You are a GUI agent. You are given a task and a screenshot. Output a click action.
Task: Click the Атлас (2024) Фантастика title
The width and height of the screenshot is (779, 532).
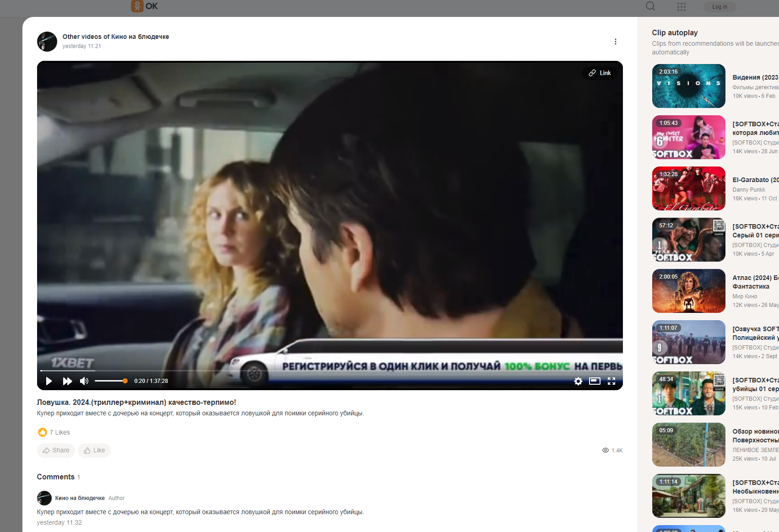(755, 282)
